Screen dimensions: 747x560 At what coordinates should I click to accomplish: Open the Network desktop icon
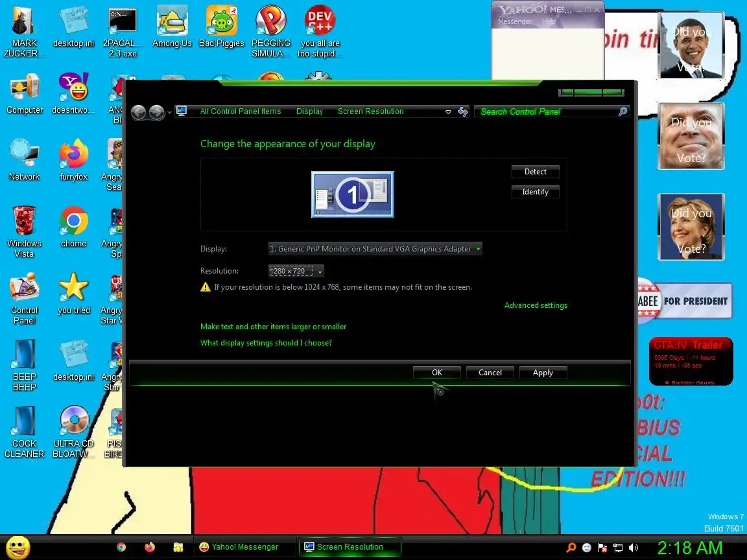[x=24, y=160]
